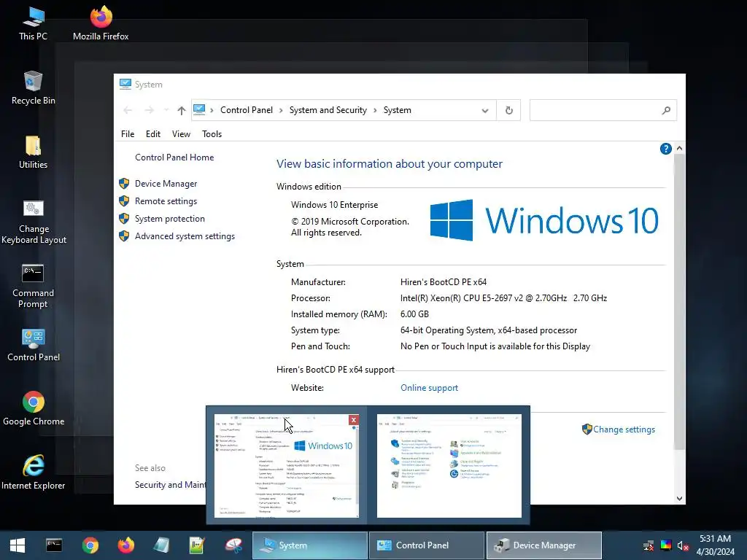747x560 pixels.
Task: Click the muted volume tray icon
Action: 683,545
